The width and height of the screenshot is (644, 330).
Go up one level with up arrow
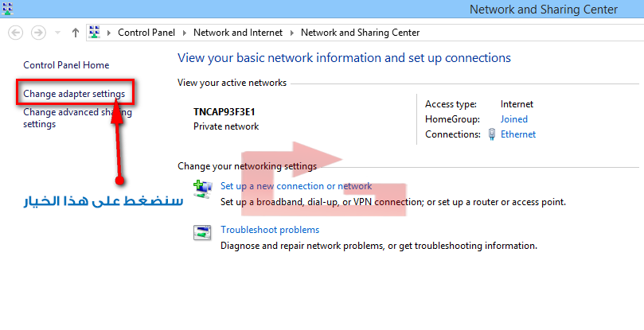pyautogui.click(x=76, y=33)
